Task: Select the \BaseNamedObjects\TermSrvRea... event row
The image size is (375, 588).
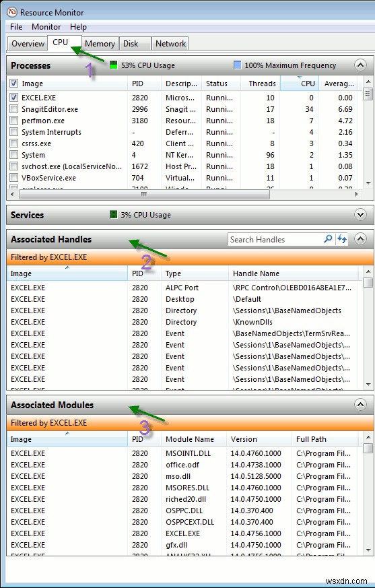Action: (x=182, y=333)
